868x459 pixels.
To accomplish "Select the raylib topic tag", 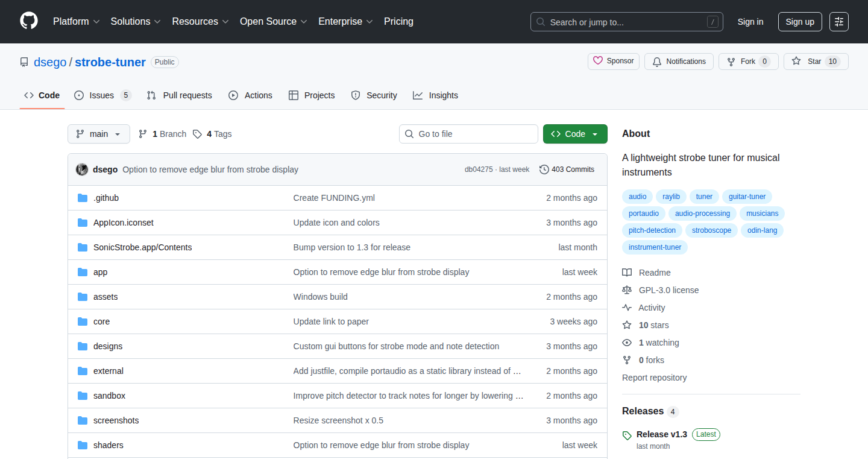I will [x=671, y=197].
